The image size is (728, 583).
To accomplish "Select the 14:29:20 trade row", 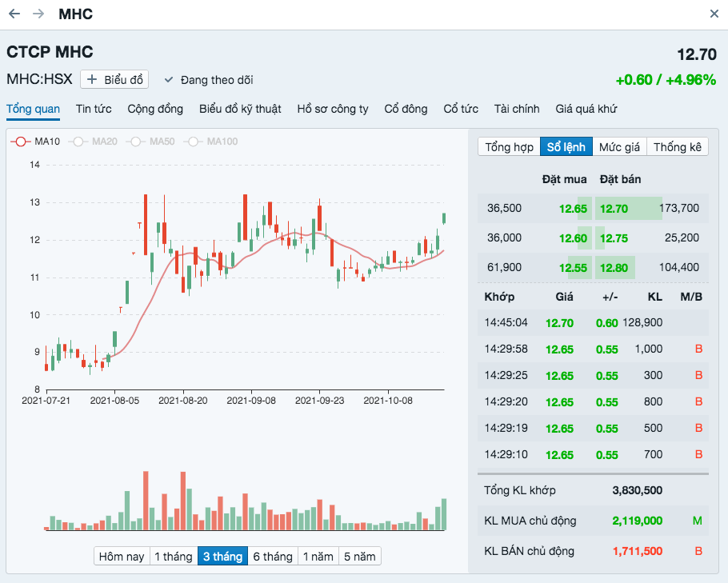I will tap(593, 402).
